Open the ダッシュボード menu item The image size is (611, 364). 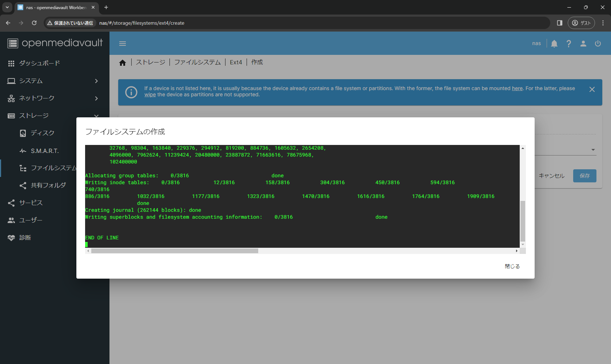[x=39, y=63]
